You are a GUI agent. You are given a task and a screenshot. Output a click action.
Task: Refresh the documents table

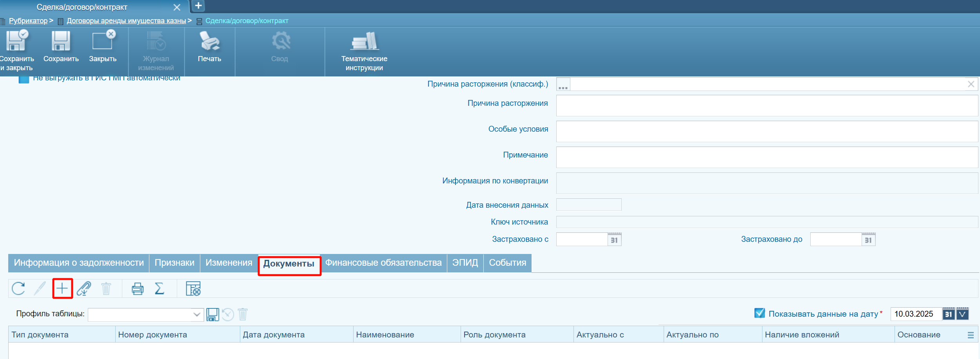coord(18,288)
